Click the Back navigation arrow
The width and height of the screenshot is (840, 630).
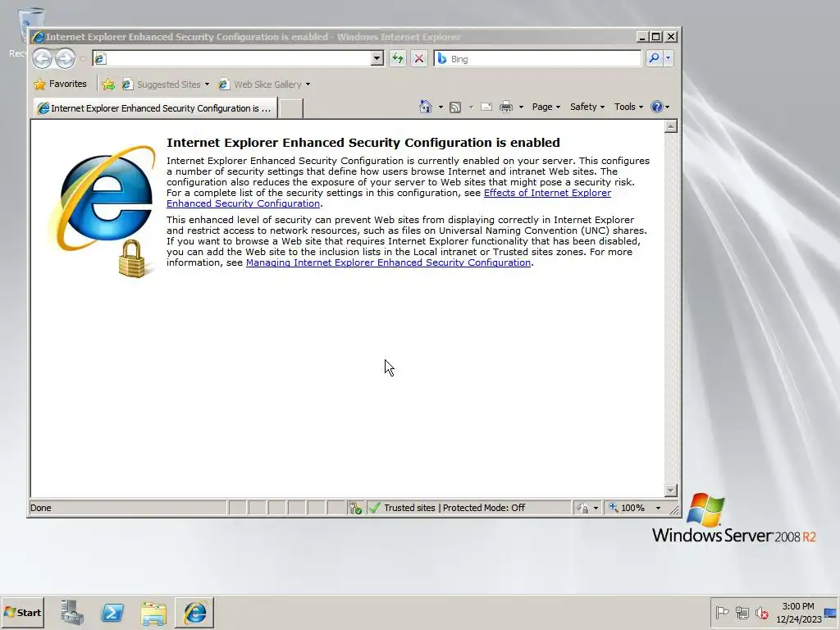42,58
